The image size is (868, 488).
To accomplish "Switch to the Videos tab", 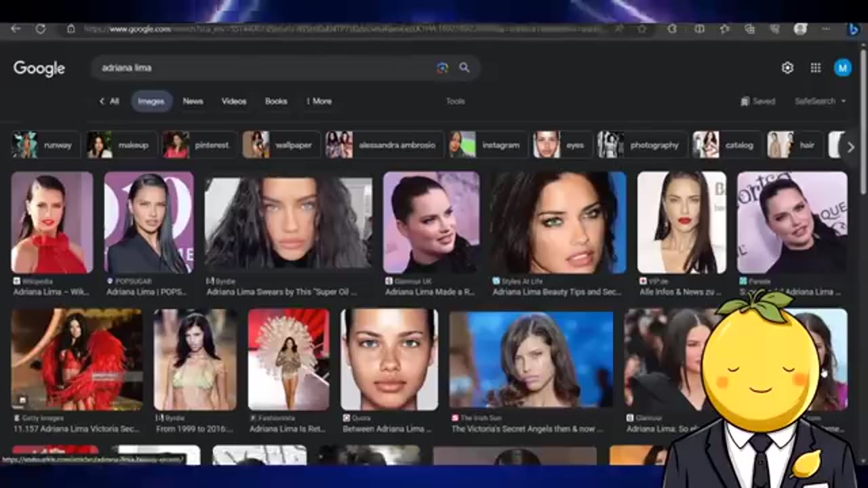I will 234,101.
